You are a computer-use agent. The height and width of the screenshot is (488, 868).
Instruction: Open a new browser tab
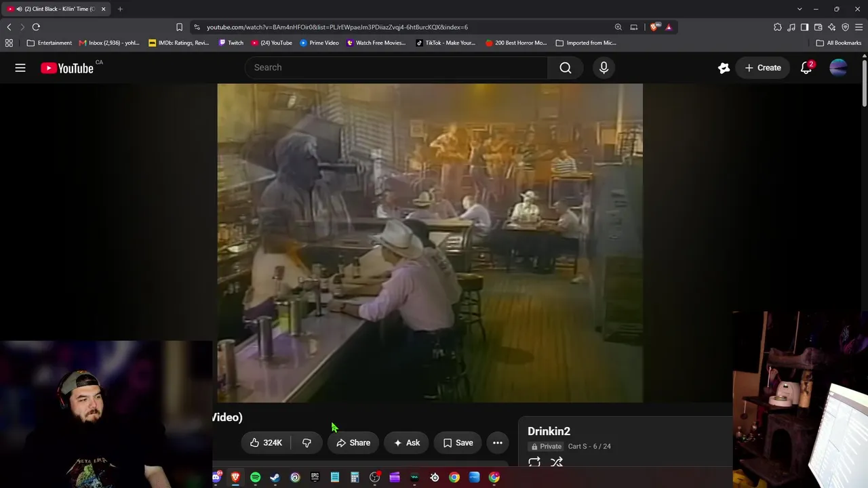point(120,9)
